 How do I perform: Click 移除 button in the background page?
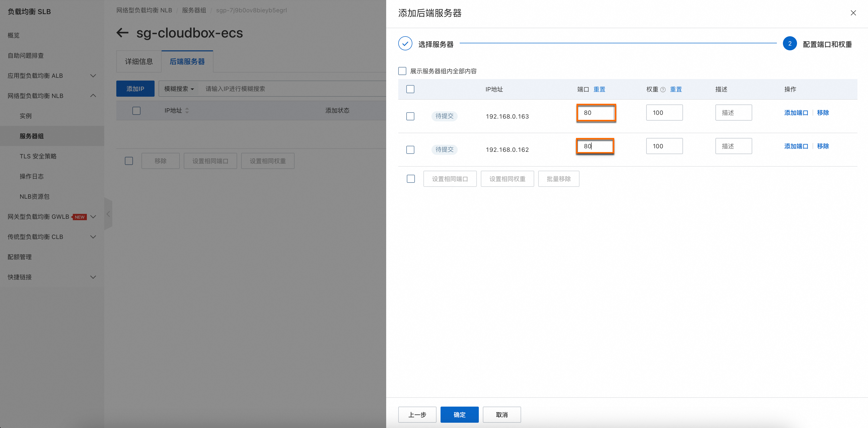coord(160,161)
